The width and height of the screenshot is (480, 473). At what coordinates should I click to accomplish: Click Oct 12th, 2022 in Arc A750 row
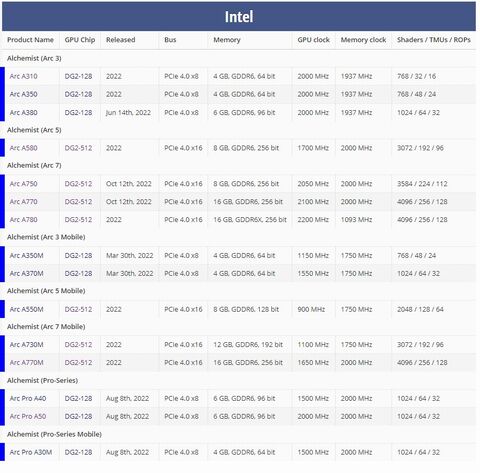(x=129, y=184)
